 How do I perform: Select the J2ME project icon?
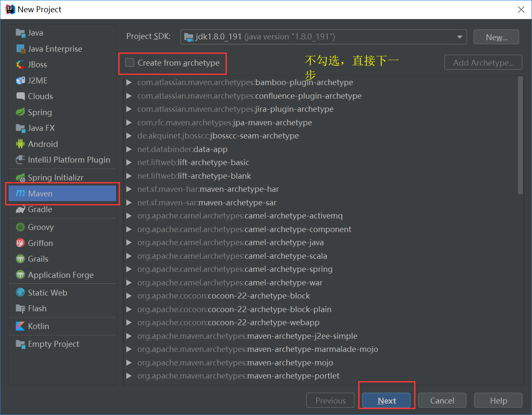click(20, 80)
